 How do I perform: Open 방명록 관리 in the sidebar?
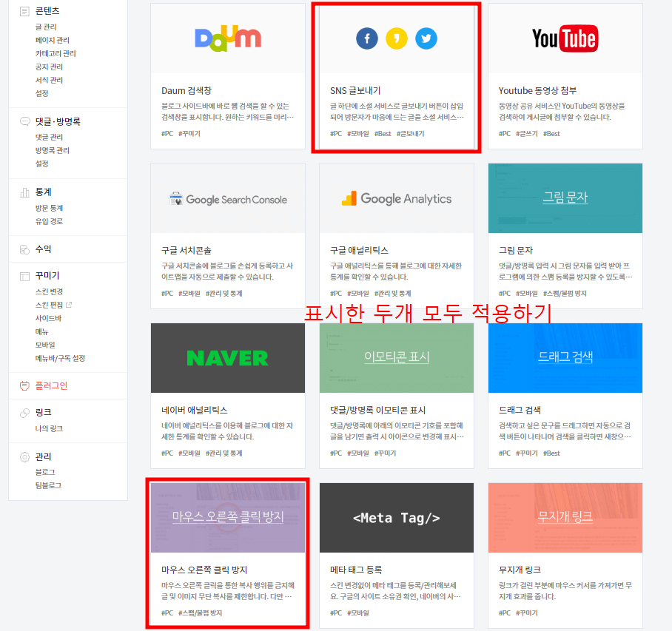click(x=53, y=150)
